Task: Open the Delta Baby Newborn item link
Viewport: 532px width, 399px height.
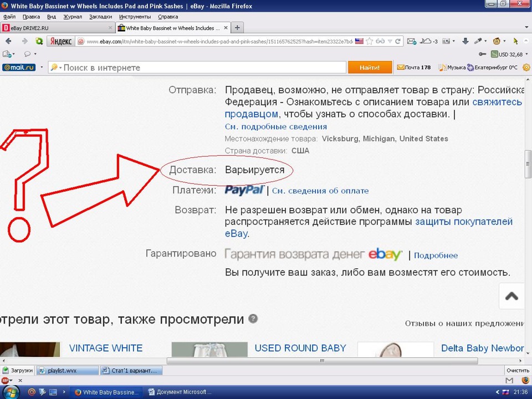Action: point(483,348)
